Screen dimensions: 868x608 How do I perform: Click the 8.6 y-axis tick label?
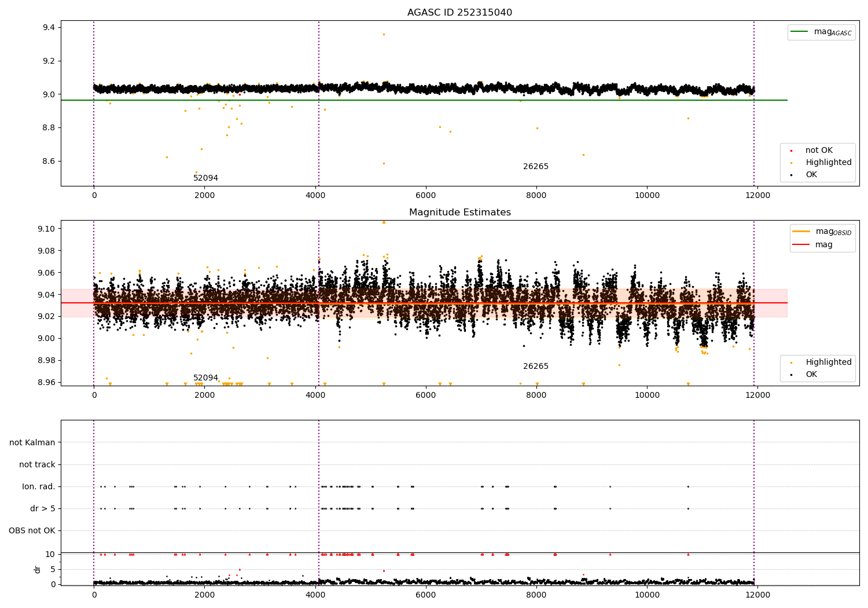48,162
